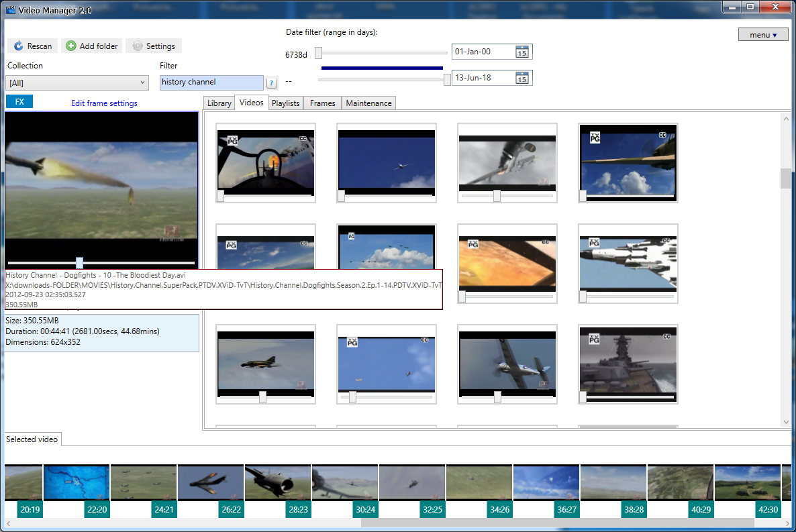This screenshot has height=532, width=796.
Task: Select the timeline thumbnail at 28:23
Action: point(278,482)
